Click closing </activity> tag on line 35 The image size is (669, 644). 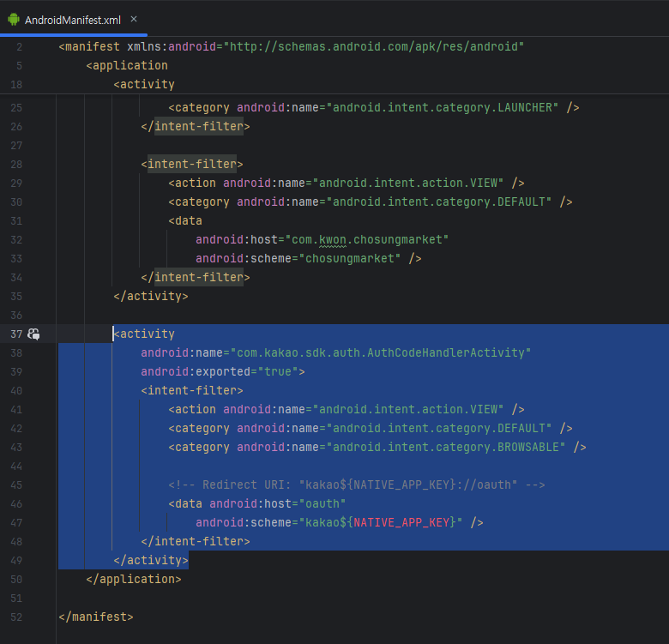[x=151, y=296]
